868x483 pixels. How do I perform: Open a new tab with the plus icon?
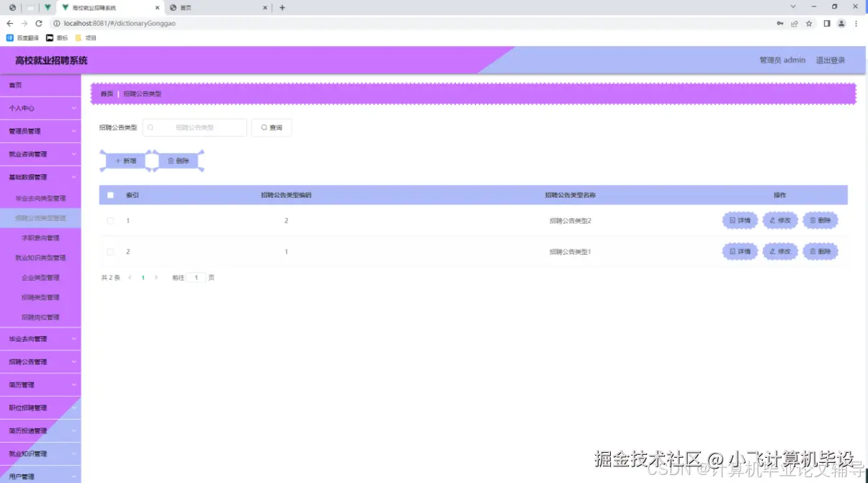click(x=282, y=8)
